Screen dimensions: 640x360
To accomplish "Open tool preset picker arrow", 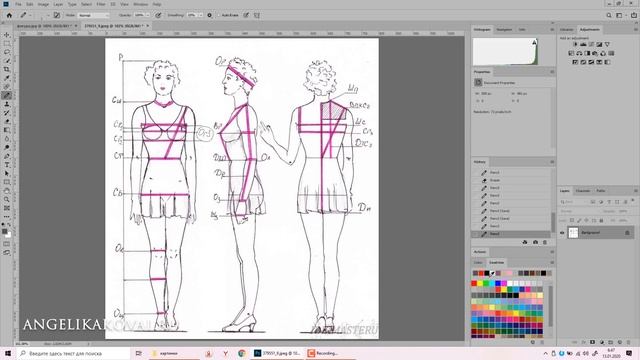I will [x=30, y=15].
